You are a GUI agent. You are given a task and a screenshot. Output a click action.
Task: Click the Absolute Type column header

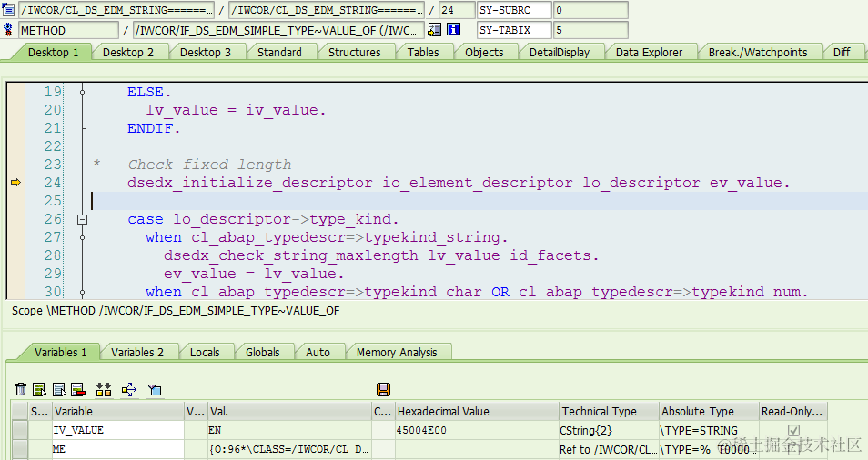[x=709, y=411]
